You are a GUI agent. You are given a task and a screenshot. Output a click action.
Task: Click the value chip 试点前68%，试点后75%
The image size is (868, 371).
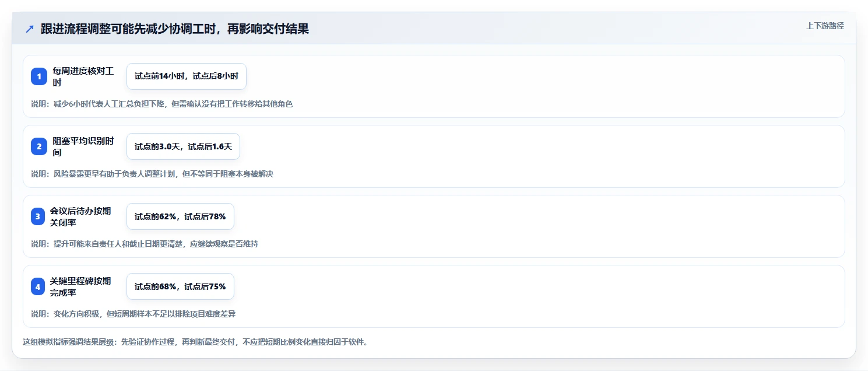(x=180, y=286)
